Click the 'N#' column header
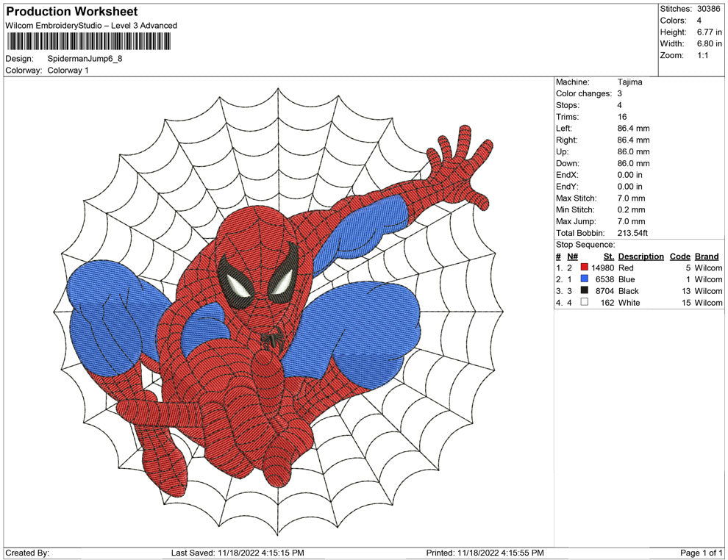The image size is (728, 560). click(572, 256)
